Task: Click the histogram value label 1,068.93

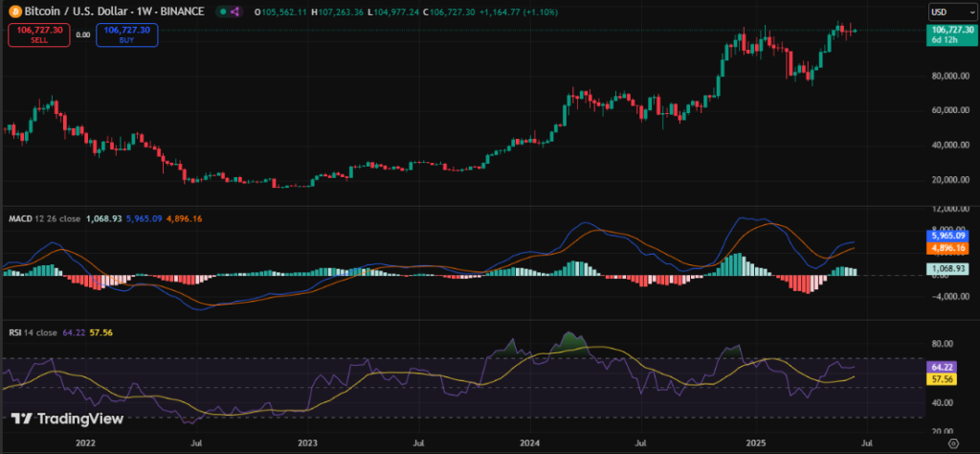Action: (950, 267)
